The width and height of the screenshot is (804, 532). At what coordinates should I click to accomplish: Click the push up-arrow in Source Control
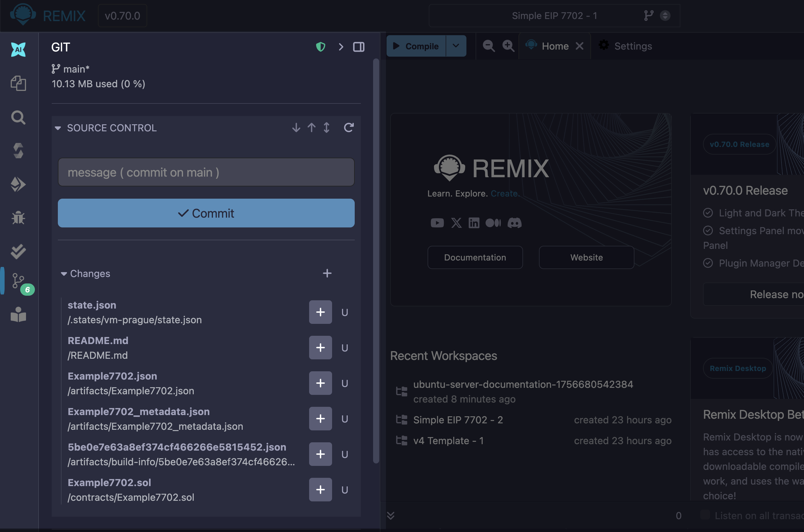point(312,128)
